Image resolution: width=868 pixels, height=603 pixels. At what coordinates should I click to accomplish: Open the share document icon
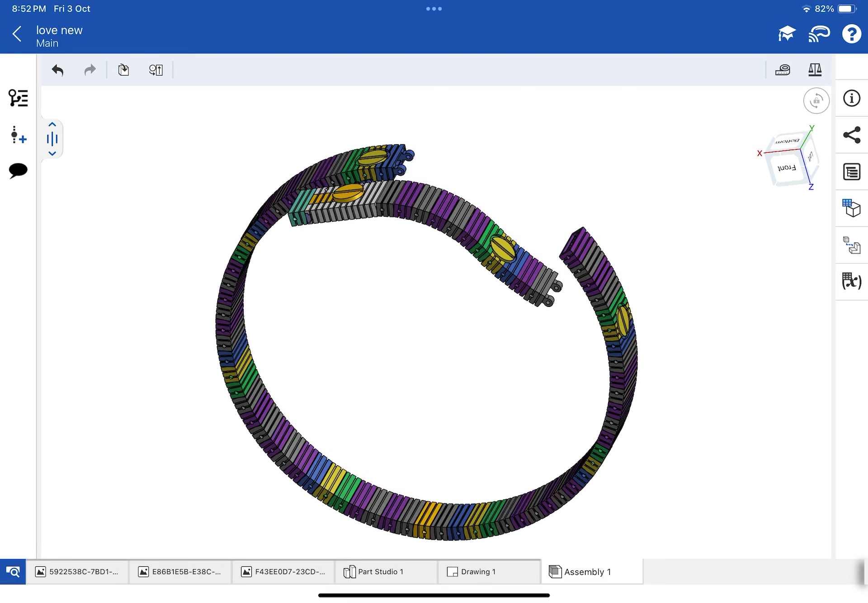[x=852, y=135]
